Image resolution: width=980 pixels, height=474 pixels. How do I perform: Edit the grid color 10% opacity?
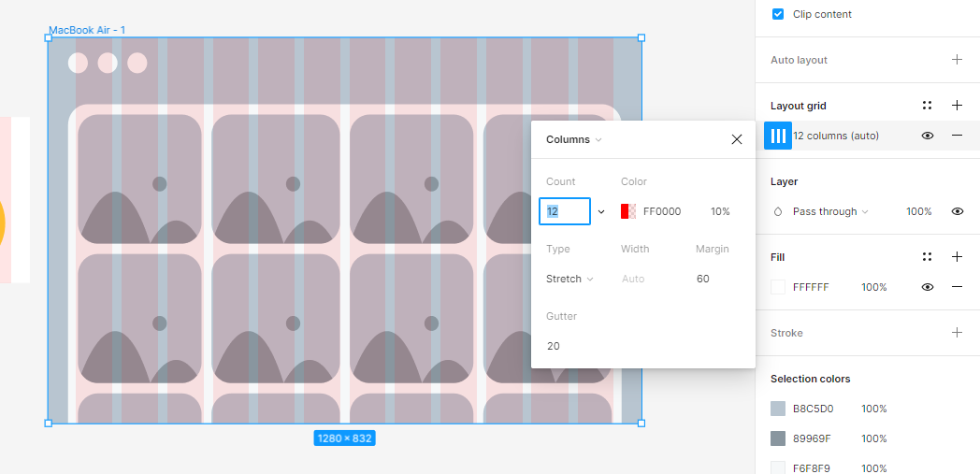click(x=720, y=211)
